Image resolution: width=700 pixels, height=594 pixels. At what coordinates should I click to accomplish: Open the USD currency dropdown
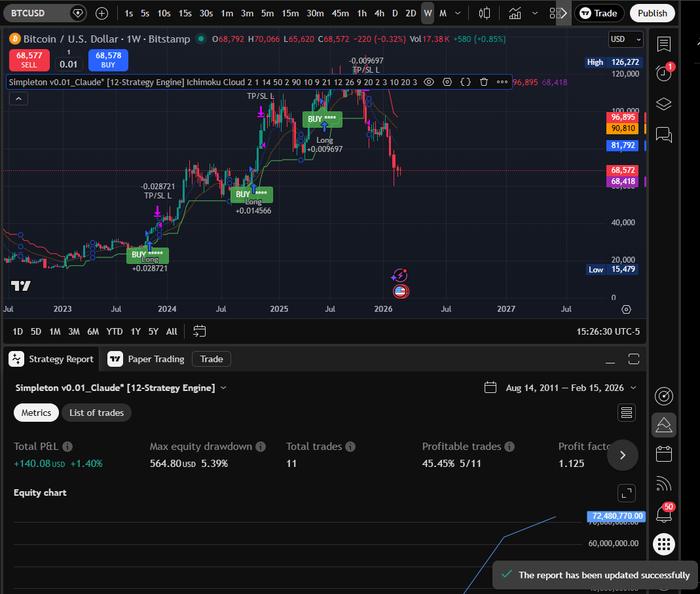pos(624,39)
